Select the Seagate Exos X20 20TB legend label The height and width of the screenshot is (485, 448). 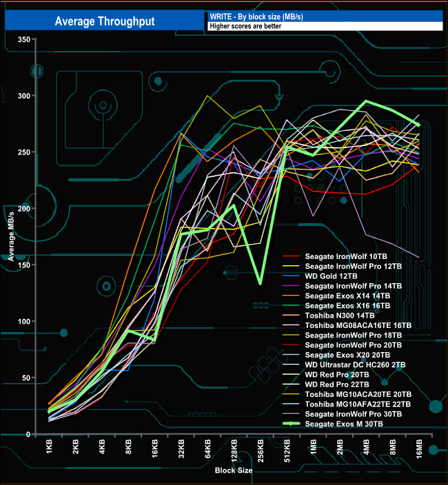click(x=347, y=355)
